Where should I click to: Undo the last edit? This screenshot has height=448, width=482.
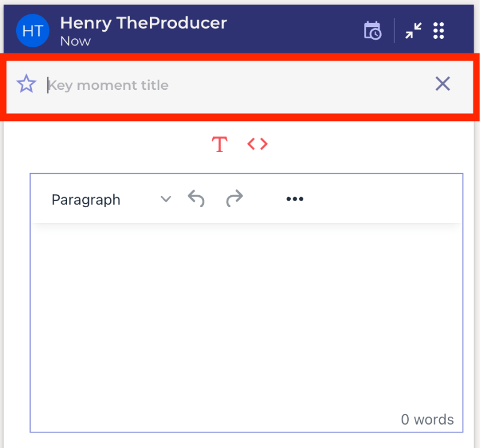pos(196,199)
